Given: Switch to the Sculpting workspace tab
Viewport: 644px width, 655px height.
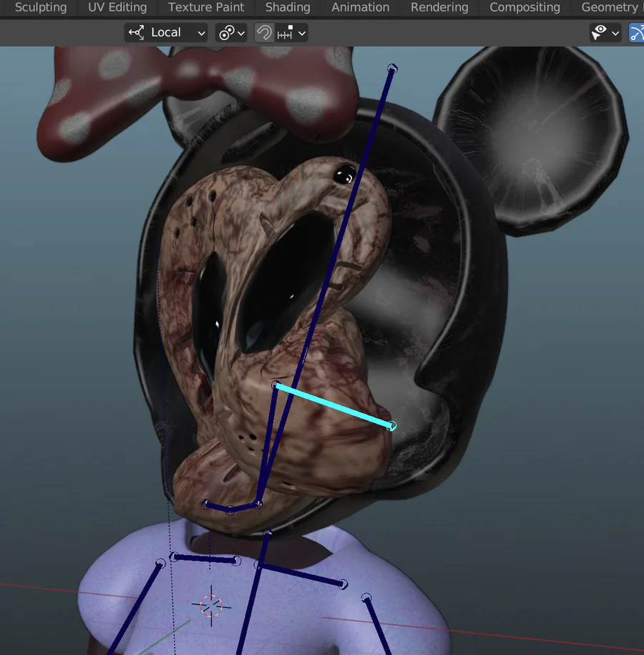Looking at the screenshot, I should [41, 8].
